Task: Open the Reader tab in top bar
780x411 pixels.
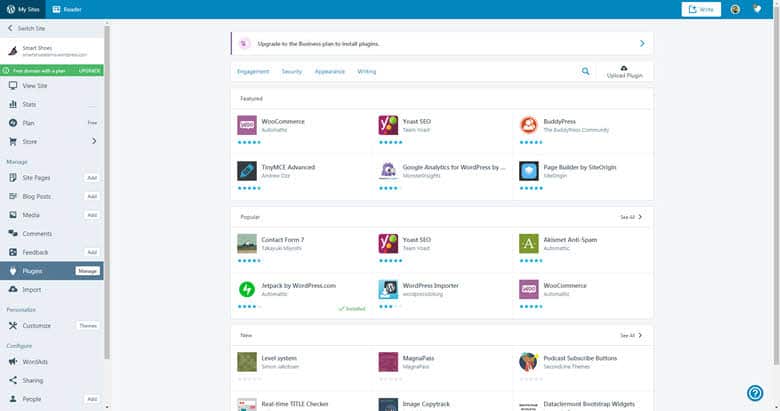Action: (67, 9)
